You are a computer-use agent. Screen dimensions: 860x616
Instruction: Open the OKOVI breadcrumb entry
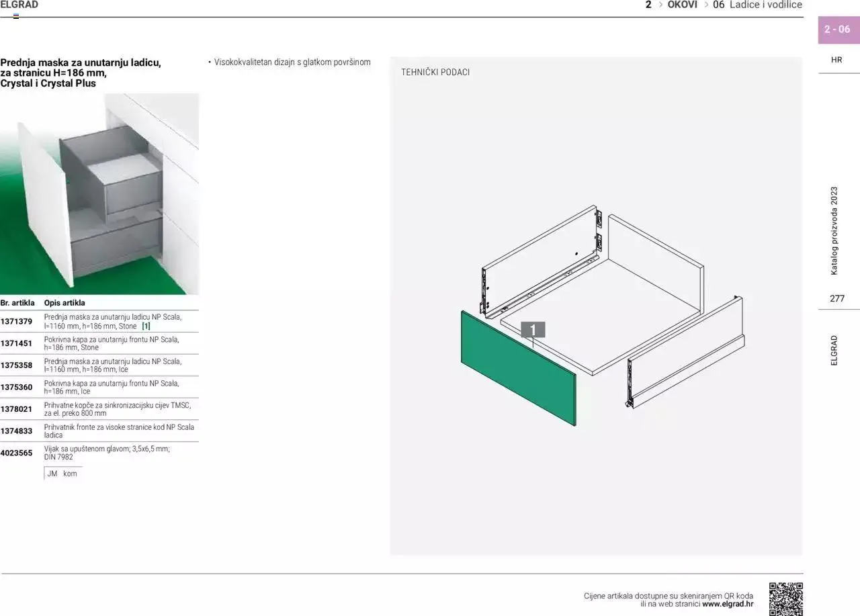(x=682, y=5)
